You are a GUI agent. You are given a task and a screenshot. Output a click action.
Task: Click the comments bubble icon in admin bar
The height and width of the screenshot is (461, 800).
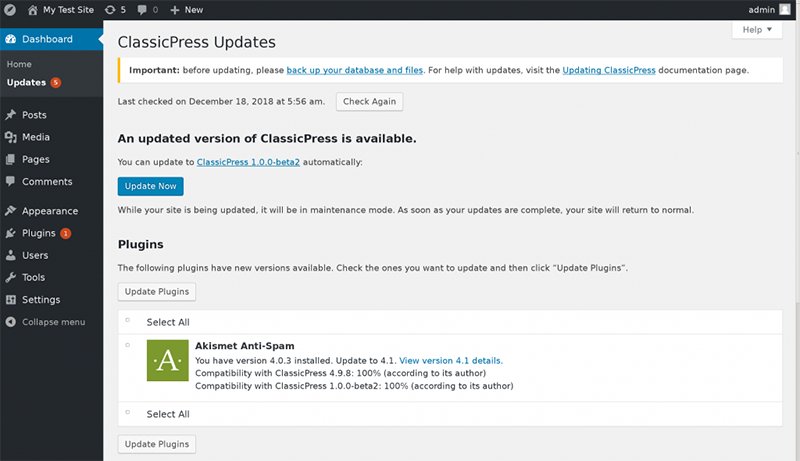tap(142, 10)
